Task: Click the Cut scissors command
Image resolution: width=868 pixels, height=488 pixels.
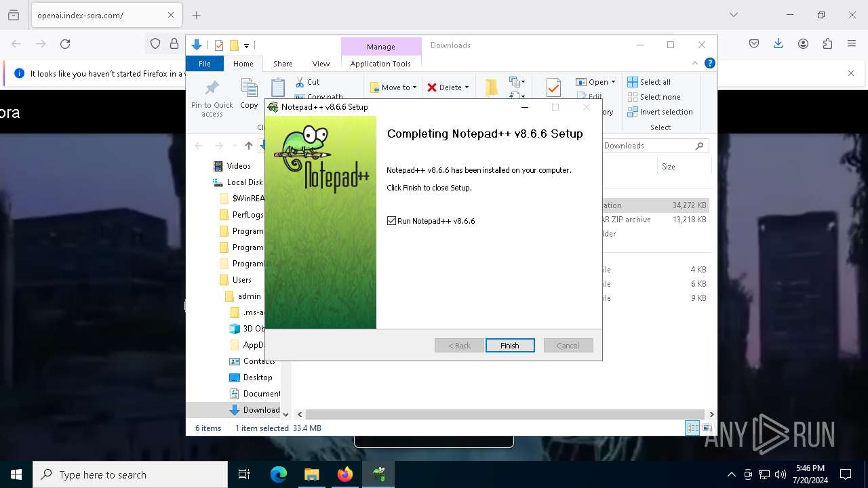Action: tap(307, 82)
